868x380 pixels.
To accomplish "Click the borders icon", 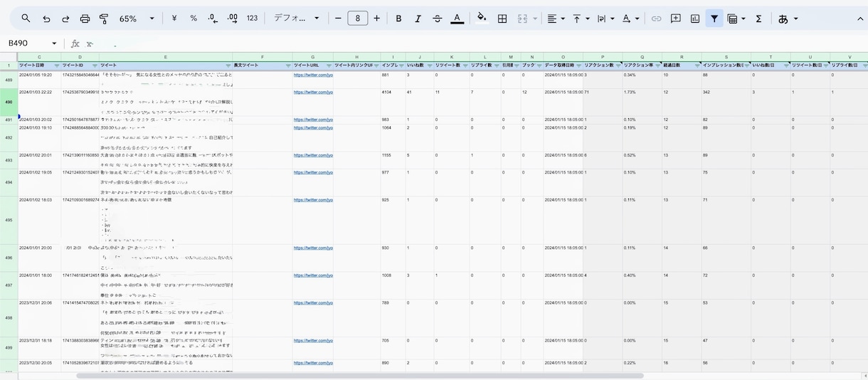I will pos(502,19).
